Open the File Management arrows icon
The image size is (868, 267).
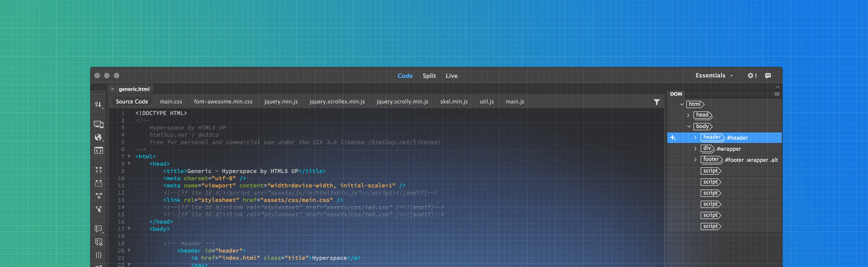(98, 104)
